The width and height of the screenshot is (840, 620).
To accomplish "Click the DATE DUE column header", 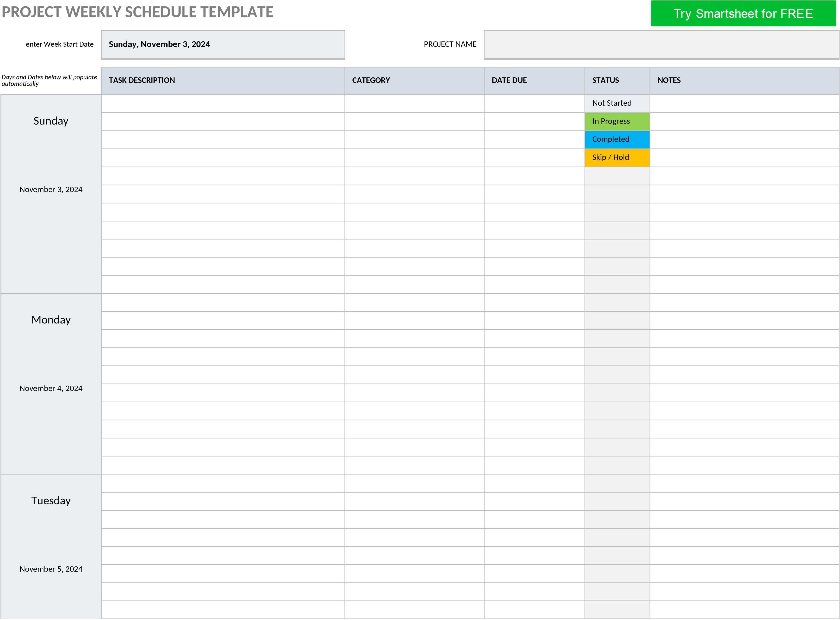I will 534,81.
